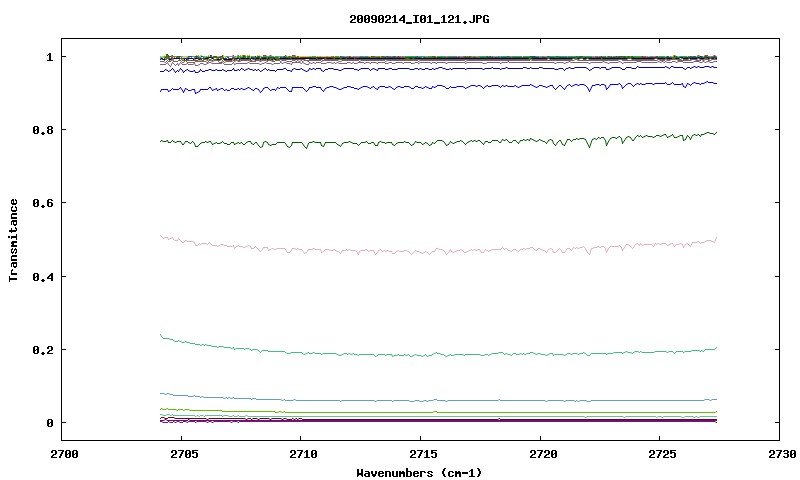The image size is (800, 480).
Task: Click the y-axis tick label 0.8
Action: (x=43, y=130)
